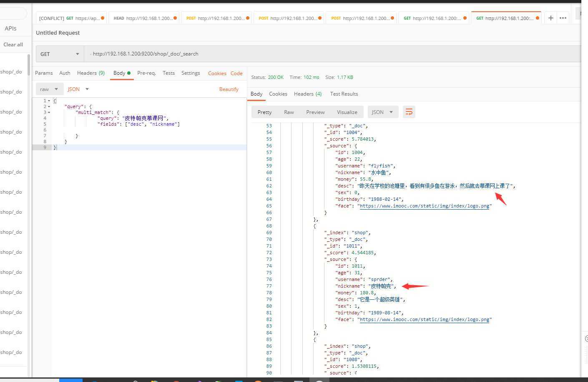Open the Pre-req. tab
This screenshot has height=382, width=588.
click(x=146, y=73)
